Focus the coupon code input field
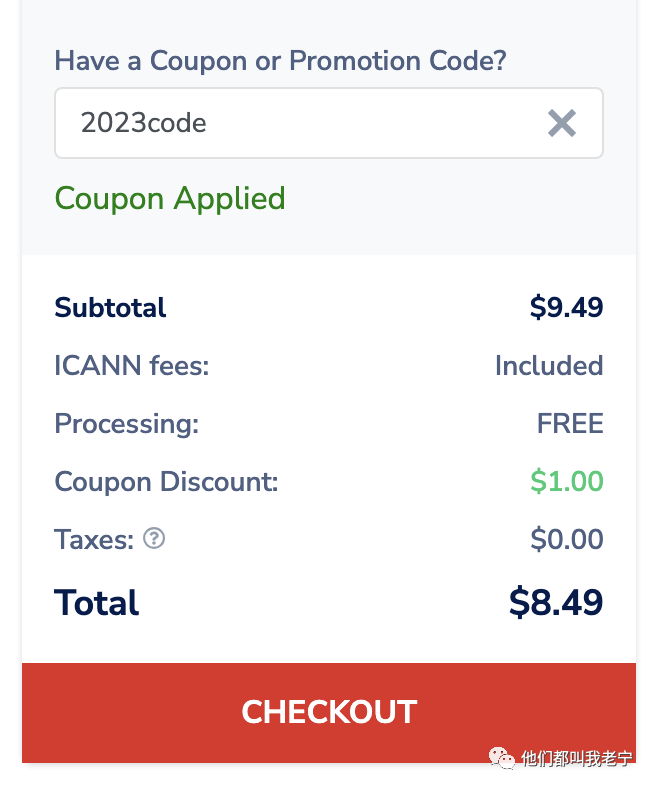The height and width of the screenshot is (788, 654). [300, 123]
